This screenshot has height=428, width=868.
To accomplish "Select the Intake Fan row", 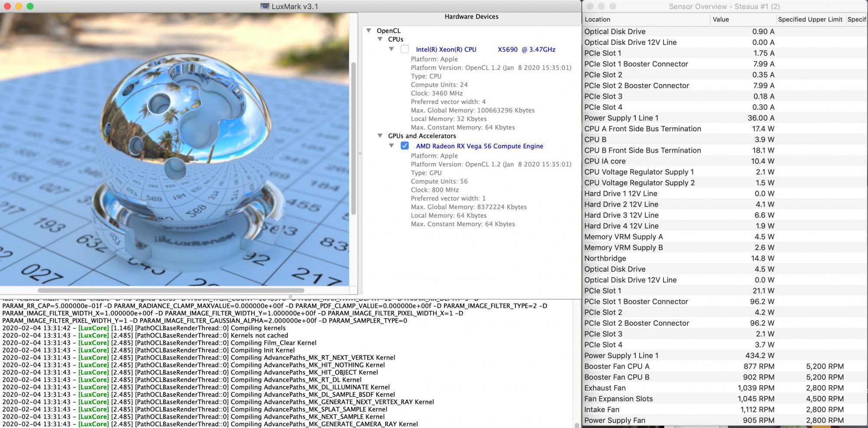I will [x=724, y=410].
